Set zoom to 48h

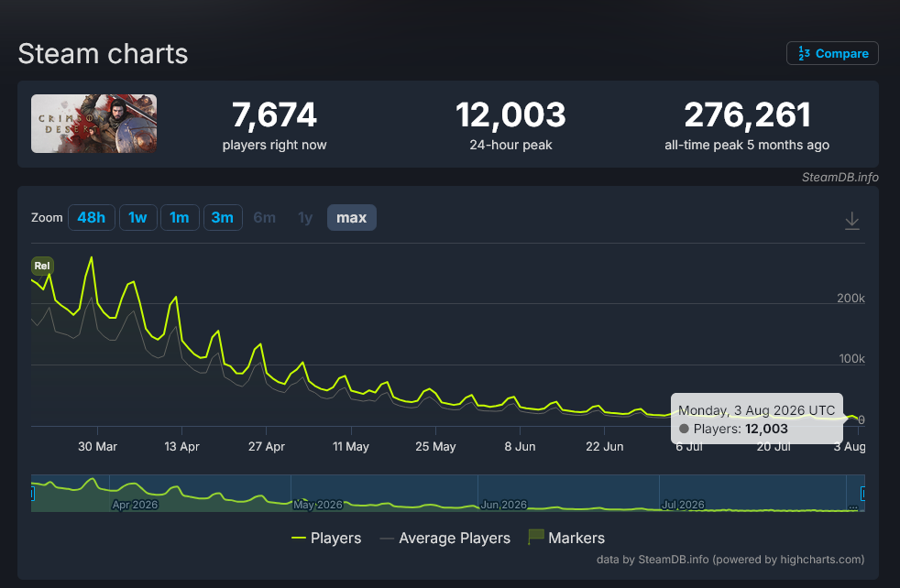[x=92, y=217]
